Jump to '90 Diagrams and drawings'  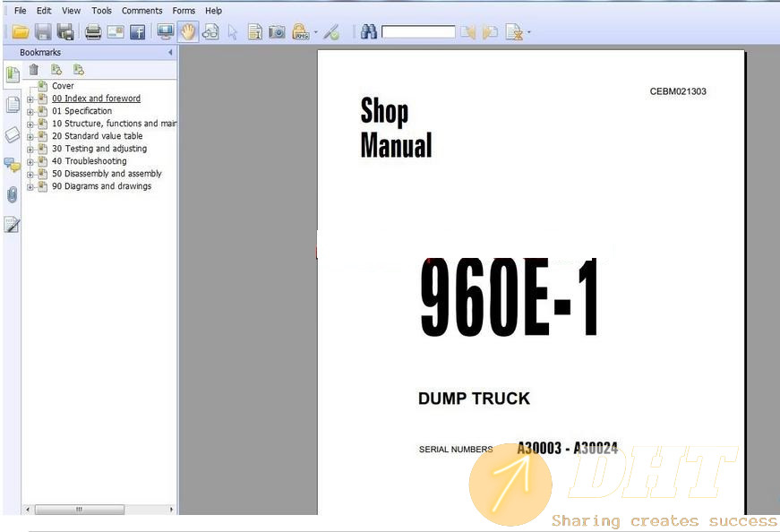pos(101,186)
